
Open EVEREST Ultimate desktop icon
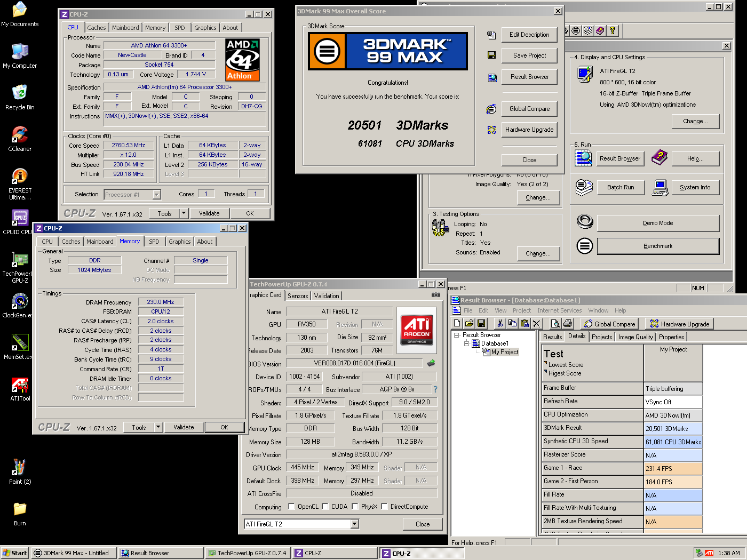pyautogui.click(x=20, y=184)
